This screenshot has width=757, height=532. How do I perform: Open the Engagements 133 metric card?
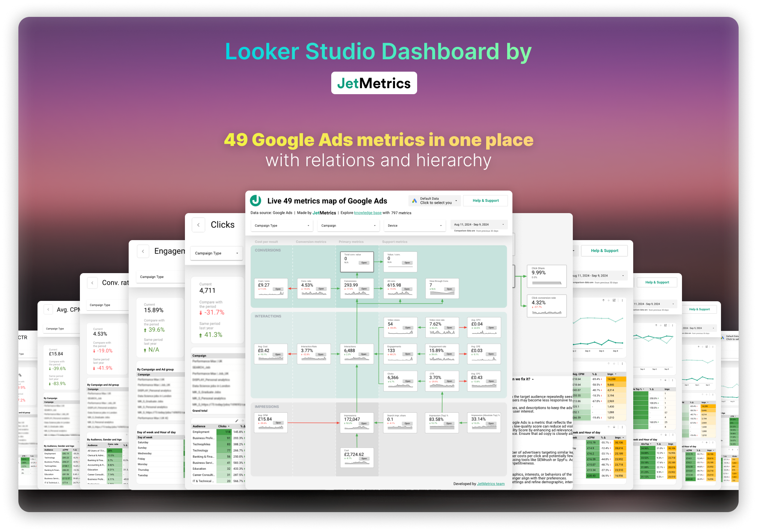click(408, 354)
